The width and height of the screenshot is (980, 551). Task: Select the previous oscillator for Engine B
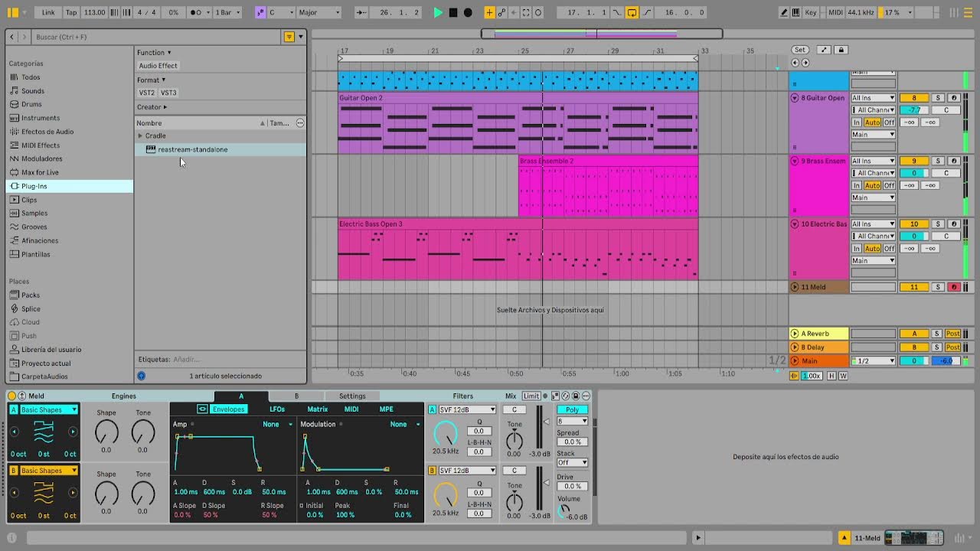click(14, 493)
